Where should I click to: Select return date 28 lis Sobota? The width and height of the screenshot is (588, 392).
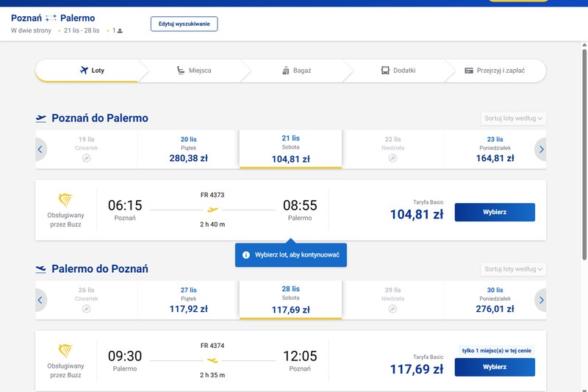click(290, 300)
